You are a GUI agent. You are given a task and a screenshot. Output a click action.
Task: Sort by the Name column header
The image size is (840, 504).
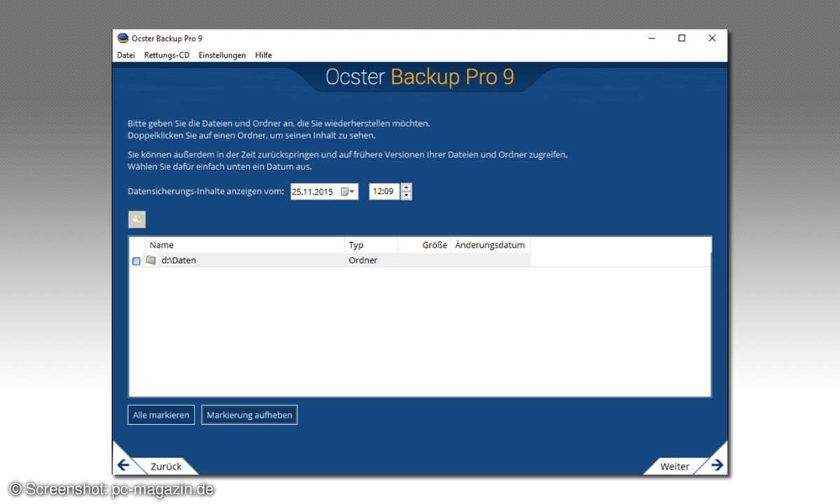245,245
